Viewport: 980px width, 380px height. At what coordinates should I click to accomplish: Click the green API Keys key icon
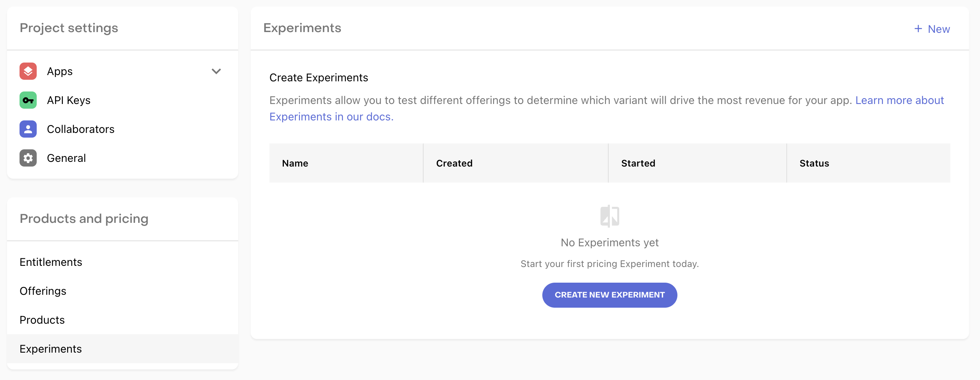(x=28, y=100)
